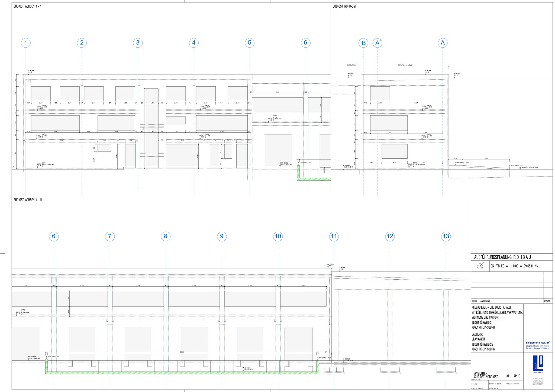Select the axis marker labeled B
This screenshot has width=555, height=392.
click(363, 43)
